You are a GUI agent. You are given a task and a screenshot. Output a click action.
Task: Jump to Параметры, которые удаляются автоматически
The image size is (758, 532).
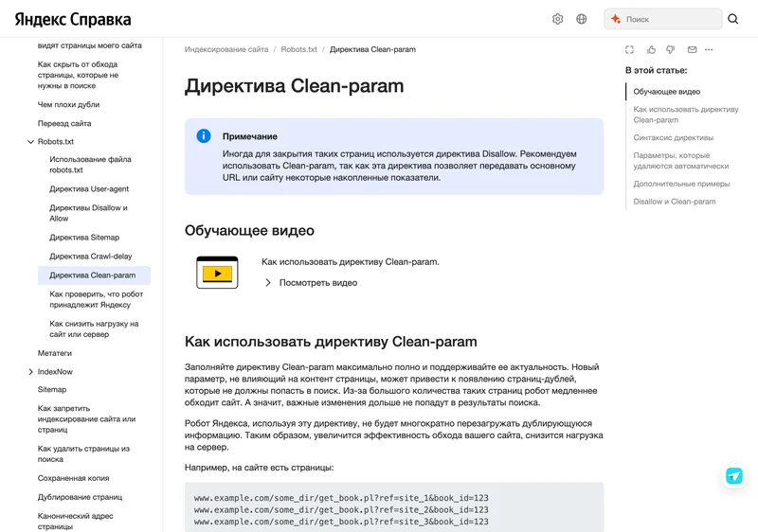pyautogui.click(x=681, y=161)
